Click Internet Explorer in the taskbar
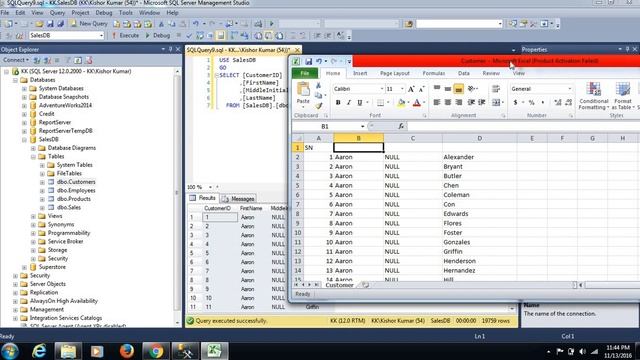Screen dimensions: 640x360 click(x=39, y=351)
